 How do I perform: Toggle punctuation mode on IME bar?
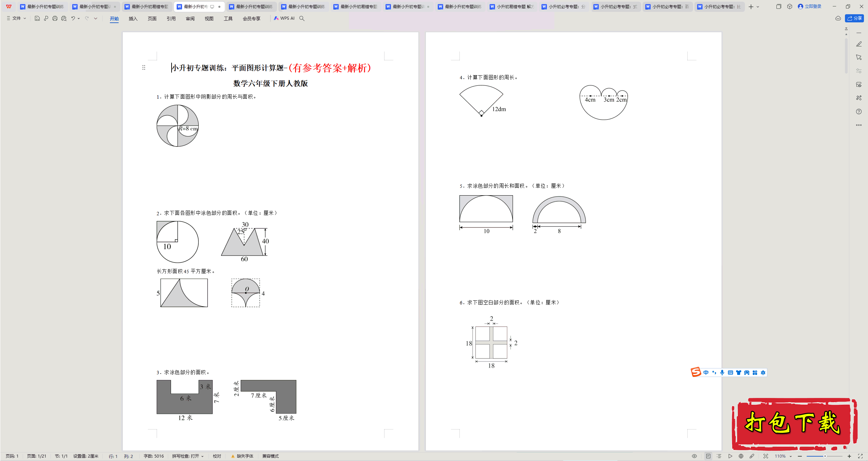pos(714,373)
